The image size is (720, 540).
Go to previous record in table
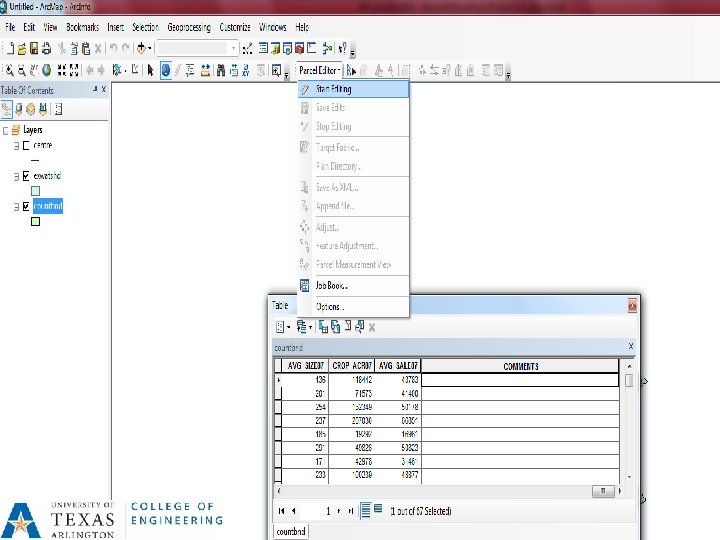[x=293, y=511]
